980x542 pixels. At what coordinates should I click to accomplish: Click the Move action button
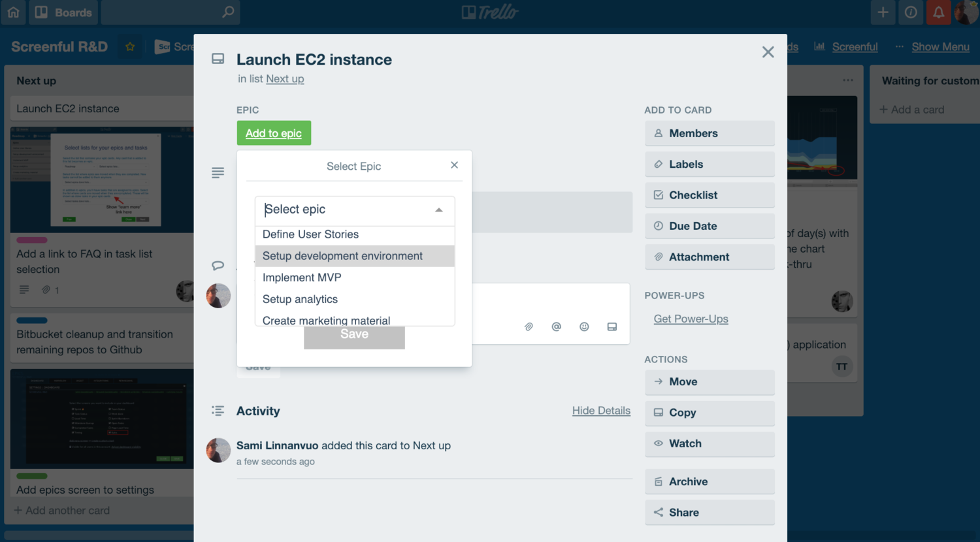[710, 382]
